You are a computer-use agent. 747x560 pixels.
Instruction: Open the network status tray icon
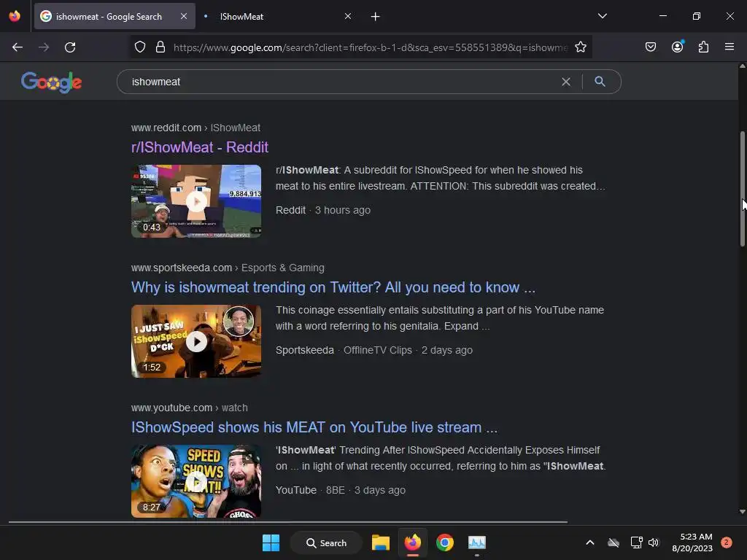(636, 542)
